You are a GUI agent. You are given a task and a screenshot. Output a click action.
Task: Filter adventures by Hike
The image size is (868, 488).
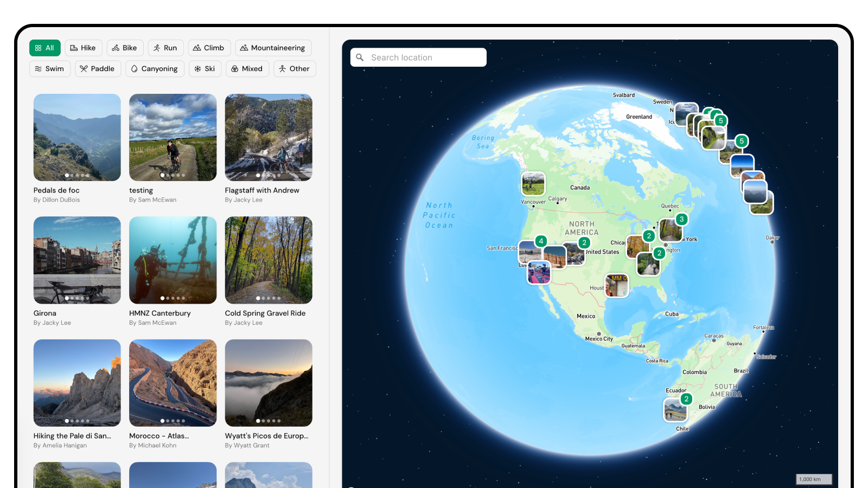point(84,48)
